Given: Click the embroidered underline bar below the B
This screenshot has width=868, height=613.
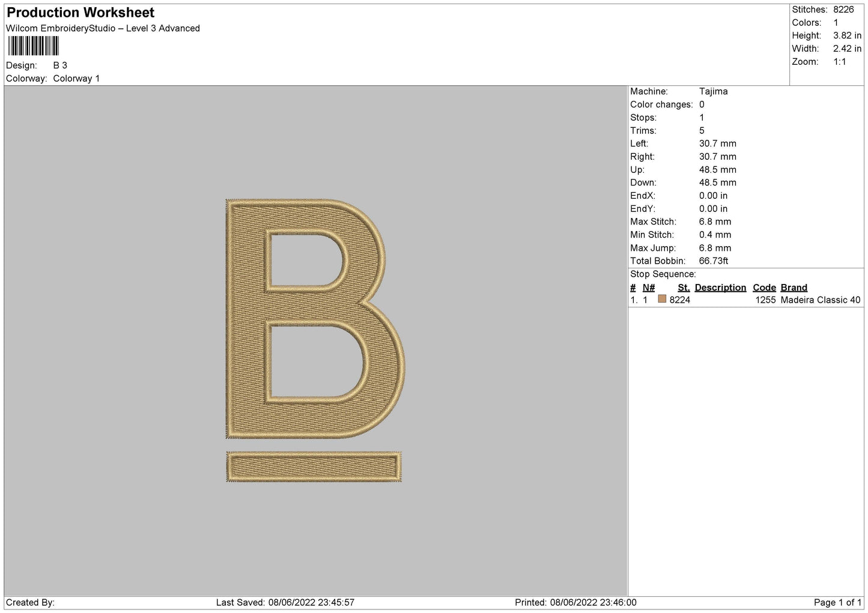Looking at the screenshot, I should (x=314, y=467).
